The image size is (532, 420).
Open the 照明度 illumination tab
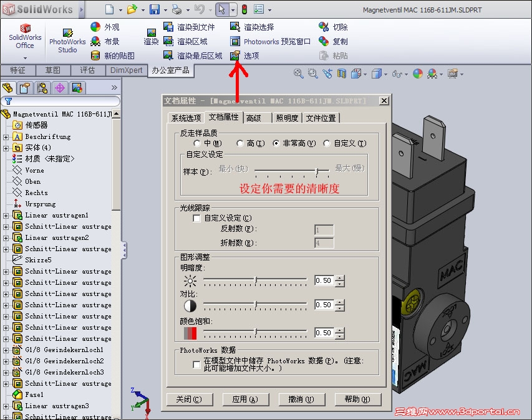[x=287, y=118]
